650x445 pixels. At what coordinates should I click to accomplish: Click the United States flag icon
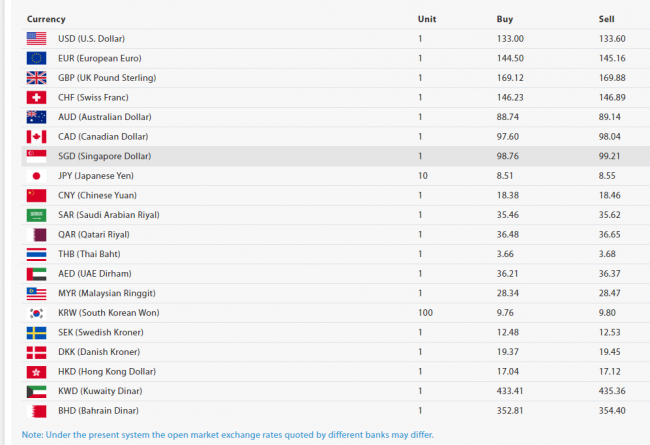pos(36,38)
